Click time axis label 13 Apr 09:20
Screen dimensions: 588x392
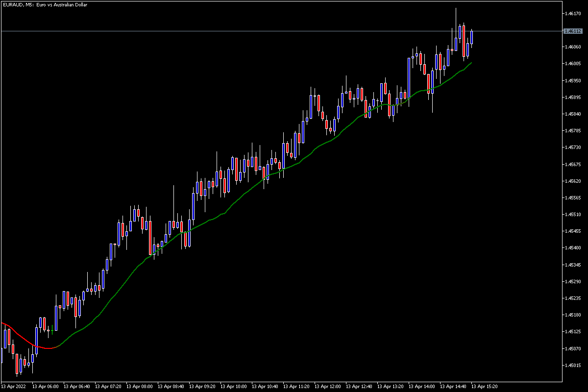pyautogui.click(x=202, y=387)
